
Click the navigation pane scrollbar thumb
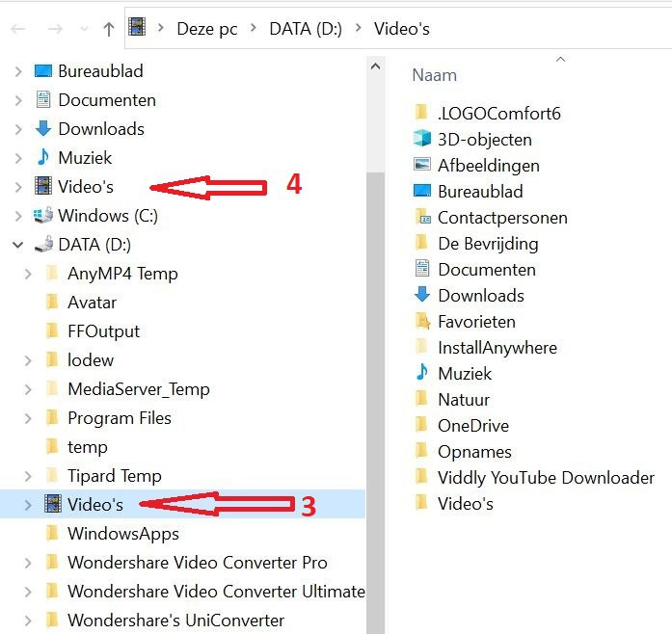pos(375,403)
